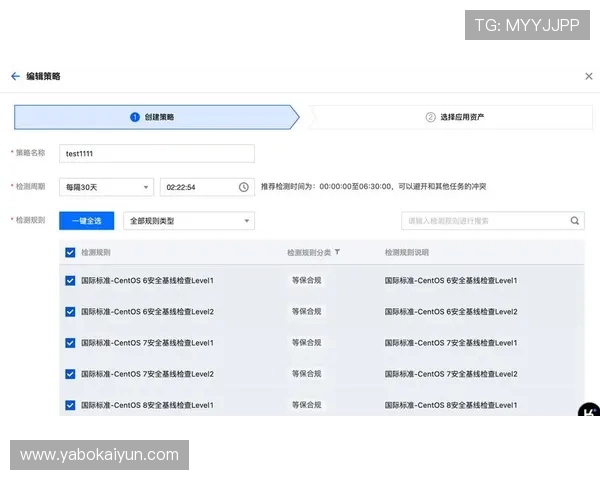Uncheck CentOS 7安全基线检查Level2 checkbox
600x480 pixels.
click(70, 374)
